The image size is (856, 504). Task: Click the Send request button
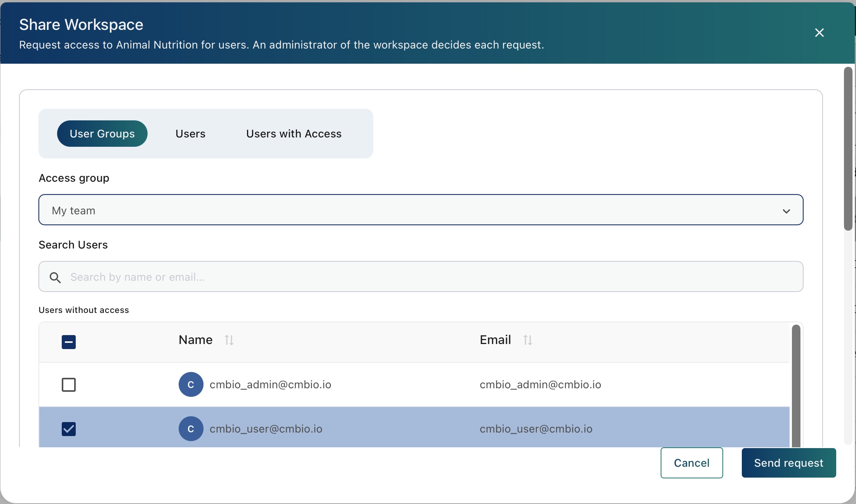(x=789, y=463)
